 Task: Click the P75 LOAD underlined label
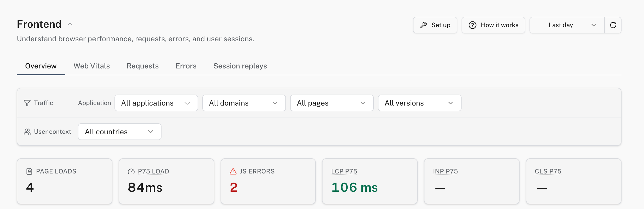coord(154,171)
